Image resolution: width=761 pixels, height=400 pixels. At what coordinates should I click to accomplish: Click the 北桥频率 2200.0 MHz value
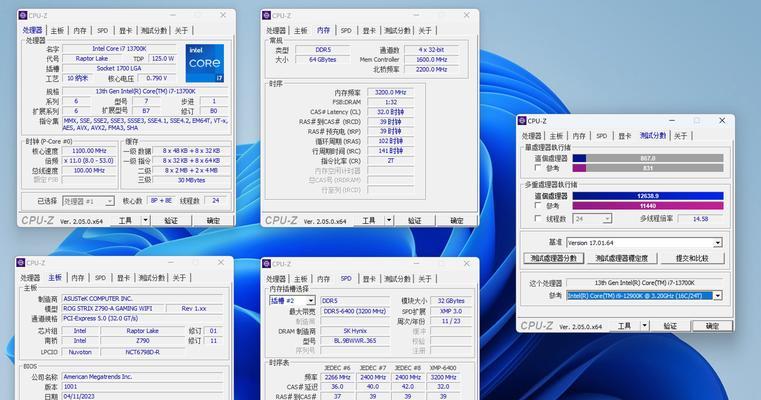point(431,69)
